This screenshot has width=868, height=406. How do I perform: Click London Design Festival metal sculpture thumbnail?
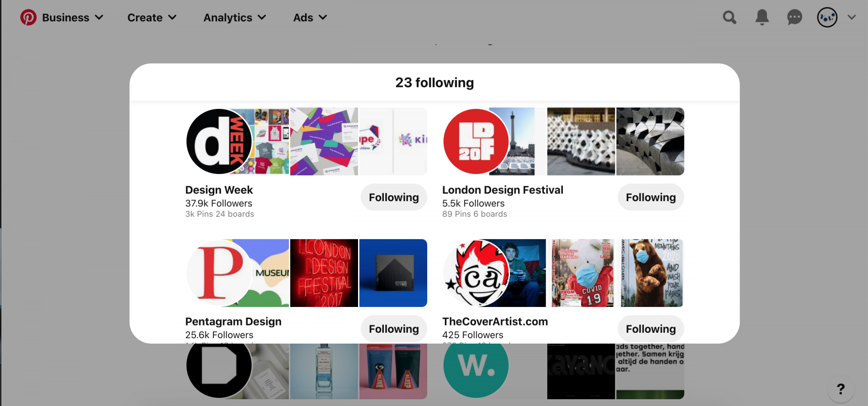[x=650, y=142]
